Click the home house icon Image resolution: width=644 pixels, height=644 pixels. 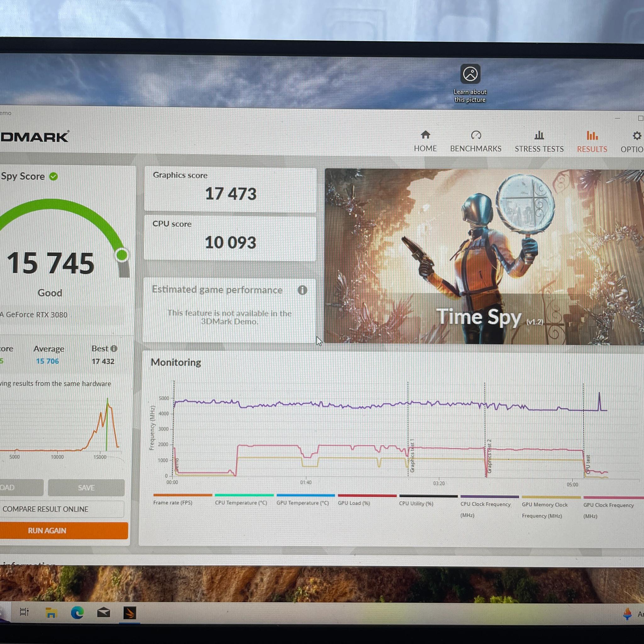(x=425, y=135)
